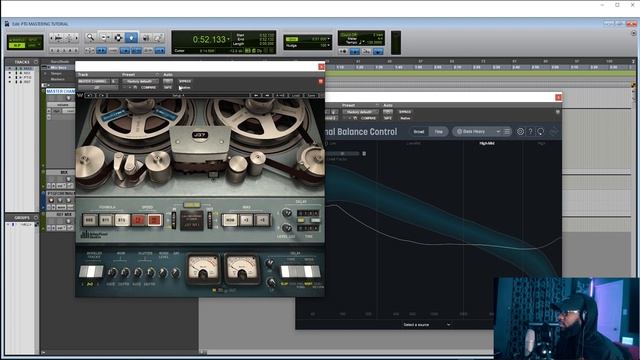Click Save on the Waves toolbar
Image resolution: width=640 pixels, height=360 pixels.
click(x=312, y=95)
